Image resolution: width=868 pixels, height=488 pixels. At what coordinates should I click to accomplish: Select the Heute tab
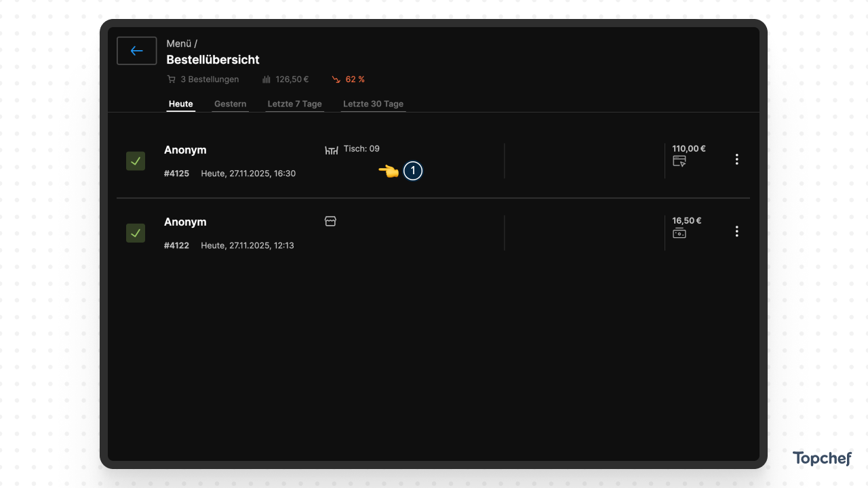[181, 104]
